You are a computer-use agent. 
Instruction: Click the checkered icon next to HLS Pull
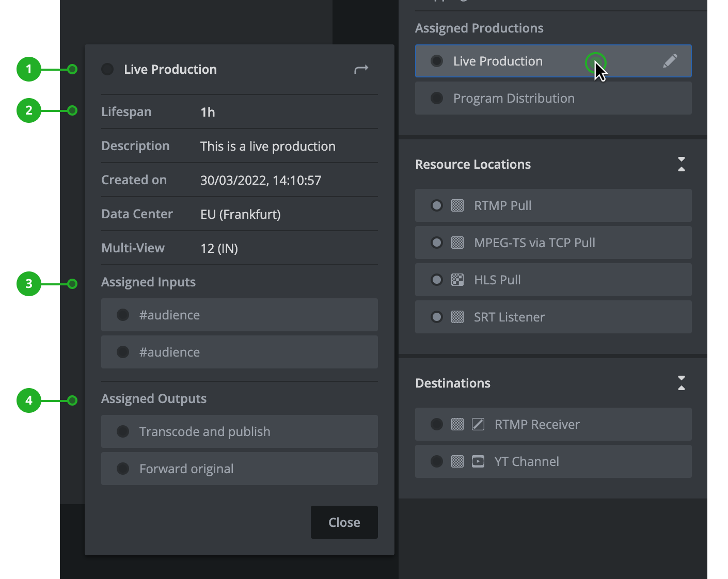tap(457, 280)
